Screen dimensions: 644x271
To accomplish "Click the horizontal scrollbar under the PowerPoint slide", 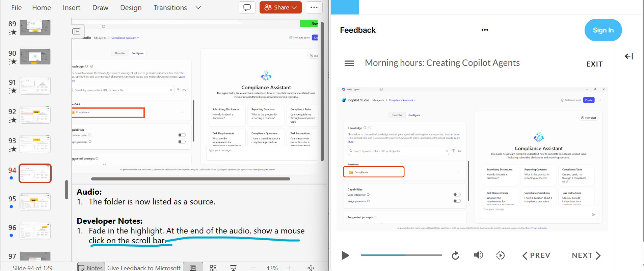I will [x=190, y=179].
